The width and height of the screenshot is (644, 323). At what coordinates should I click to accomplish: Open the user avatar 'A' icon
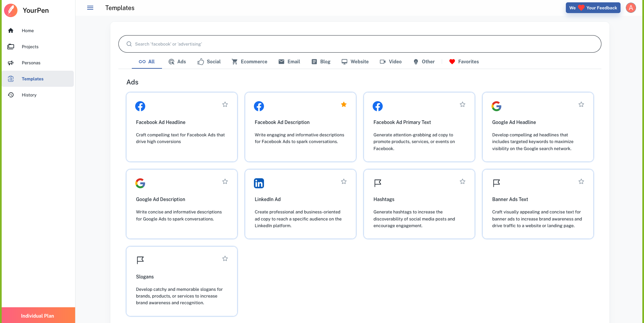pyautogui.click(x=631, y=8)
